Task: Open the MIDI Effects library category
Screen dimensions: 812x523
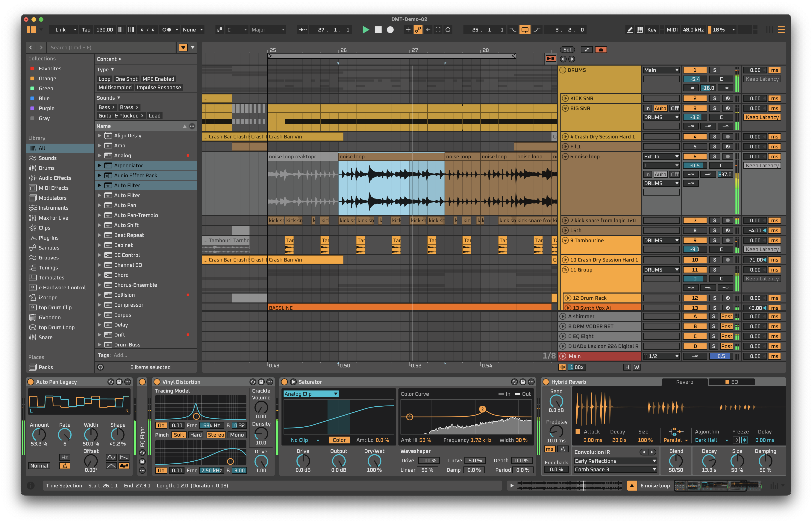Action: coord(53,188)
